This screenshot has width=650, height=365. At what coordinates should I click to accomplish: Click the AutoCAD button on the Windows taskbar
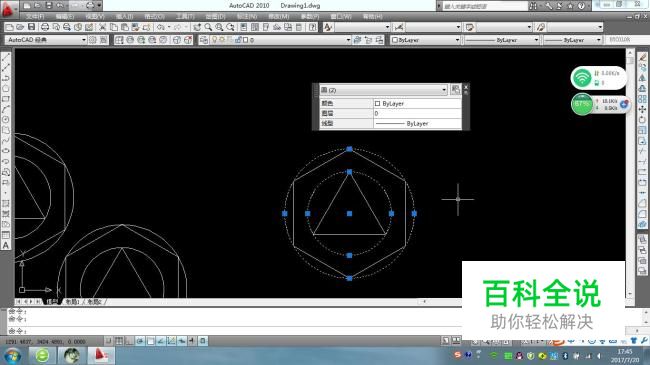101,355
